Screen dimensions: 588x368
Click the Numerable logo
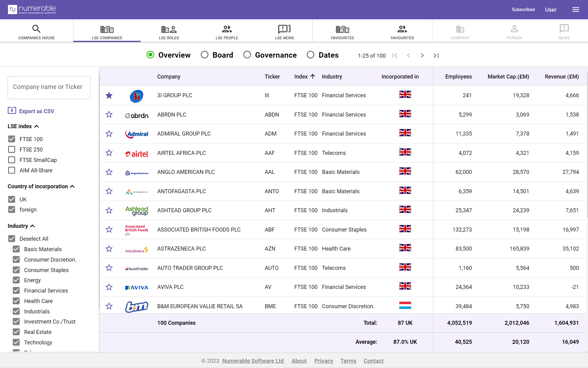point(32,10)
